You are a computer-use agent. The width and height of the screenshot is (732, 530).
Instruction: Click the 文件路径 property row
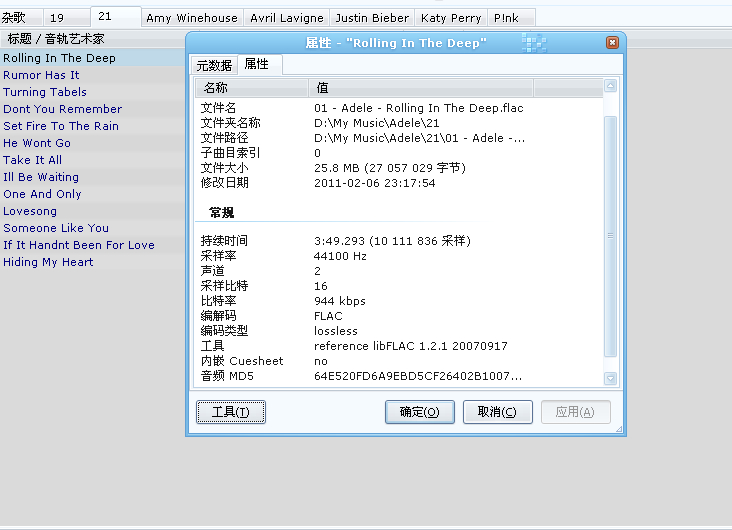click(x=399, y=138)
